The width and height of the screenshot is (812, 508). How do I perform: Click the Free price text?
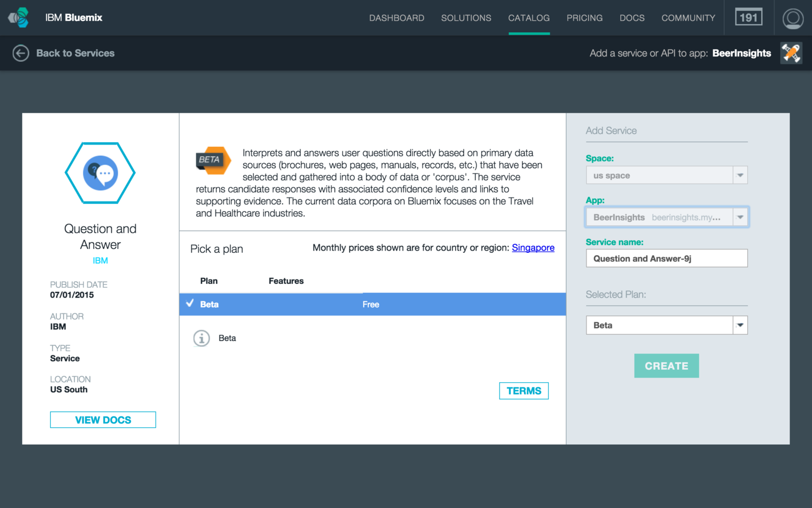pyautogui.click(x=370, y=304)
